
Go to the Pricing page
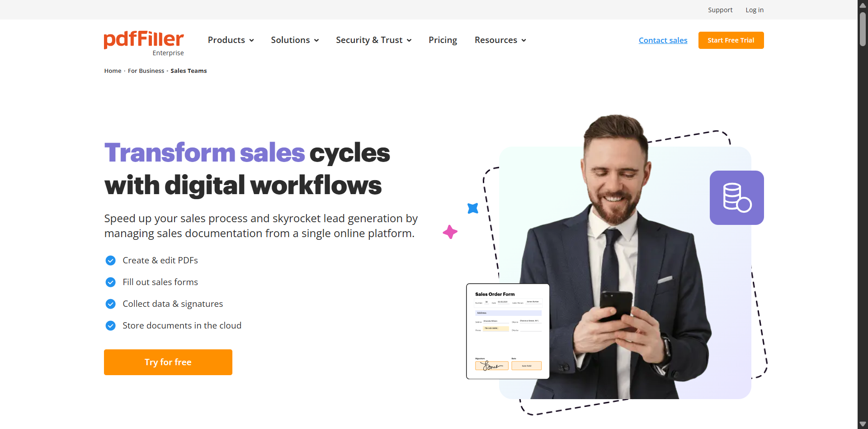click(x=443, y=40)
